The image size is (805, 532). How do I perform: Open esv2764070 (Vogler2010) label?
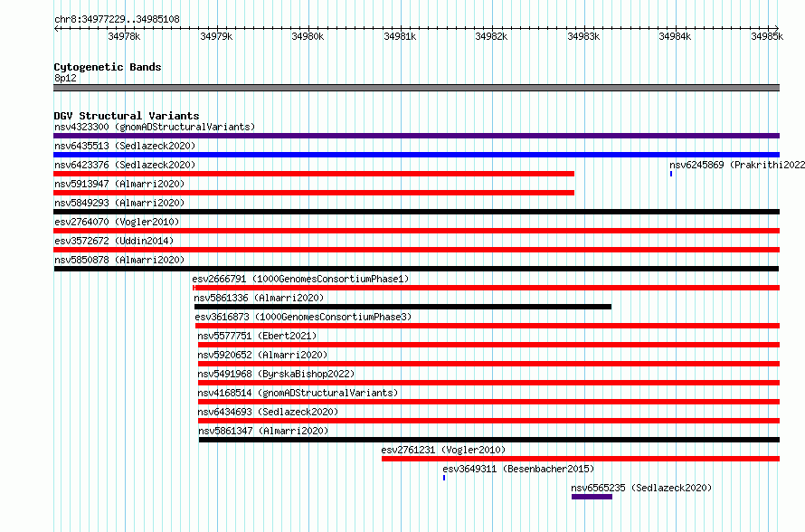pos(117,222)
